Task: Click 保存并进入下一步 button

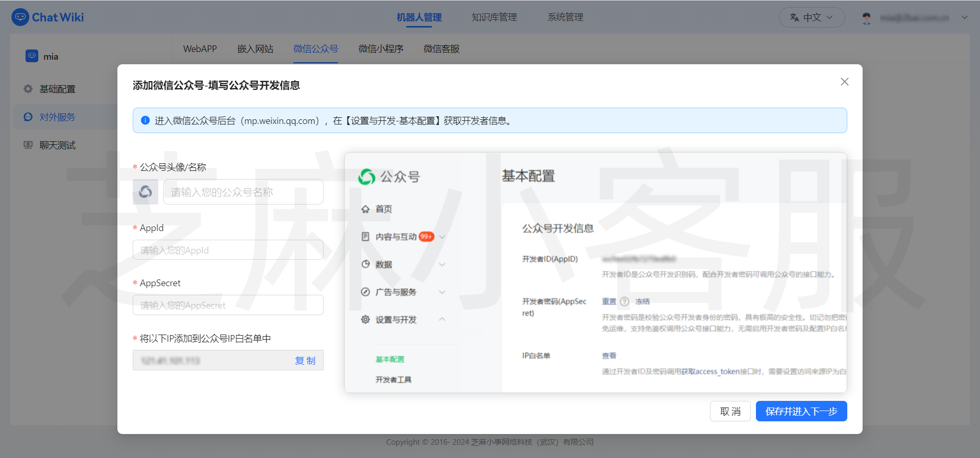Action: pyautogui.click(x=801, y=411)
